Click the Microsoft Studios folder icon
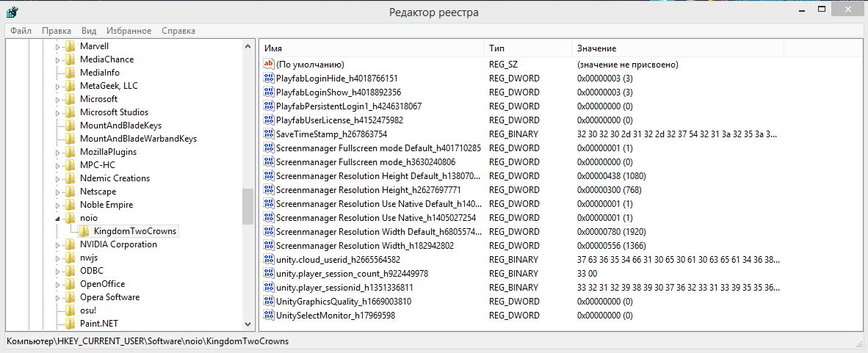The image size is (868, 353). point(70,112)
